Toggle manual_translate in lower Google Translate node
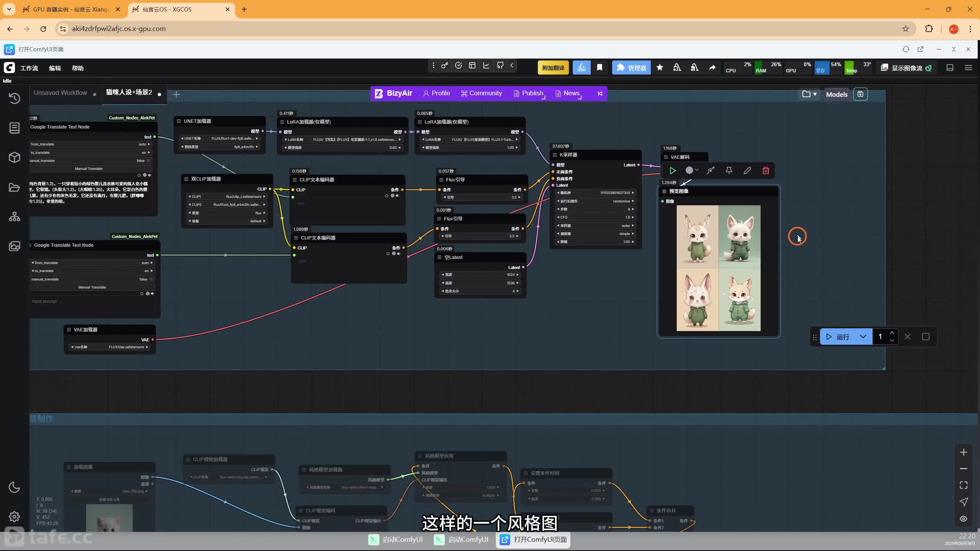980x551 pixels. [92, 279]
